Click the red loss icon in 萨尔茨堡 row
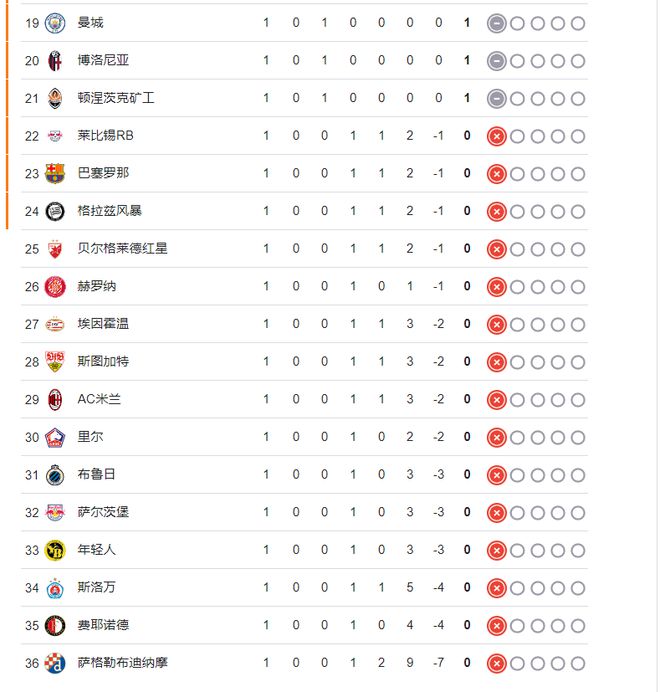The height and width of the screenshot is (692, 660). [x=496, y=513]
